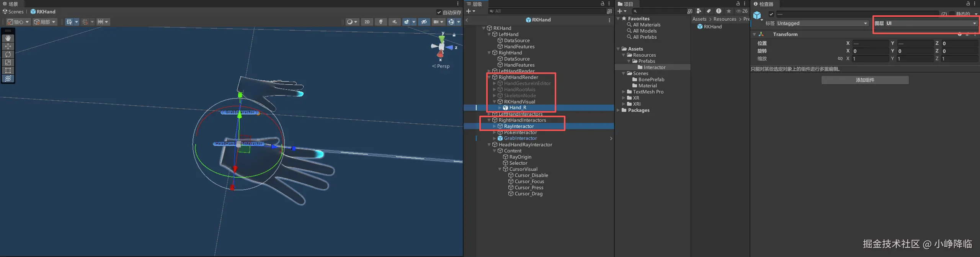
Task: Select the Move tool in scene toolbar
Action: click(x=8, y=46)
